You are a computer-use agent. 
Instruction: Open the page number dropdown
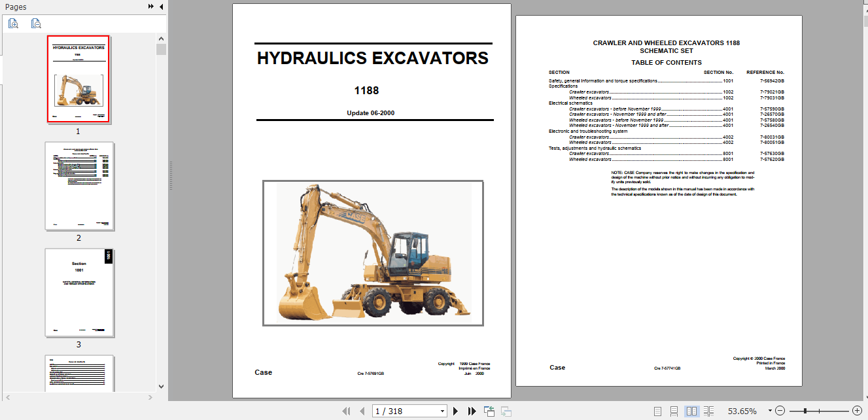(x=443, y=411)
